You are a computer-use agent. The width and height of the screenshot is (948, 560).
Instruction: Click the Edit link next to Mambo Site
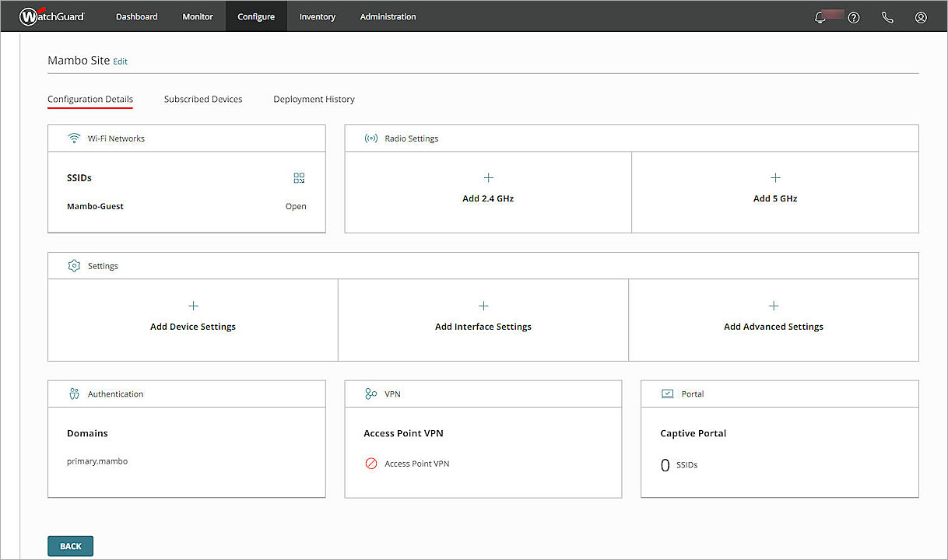(x=120, y=61)
